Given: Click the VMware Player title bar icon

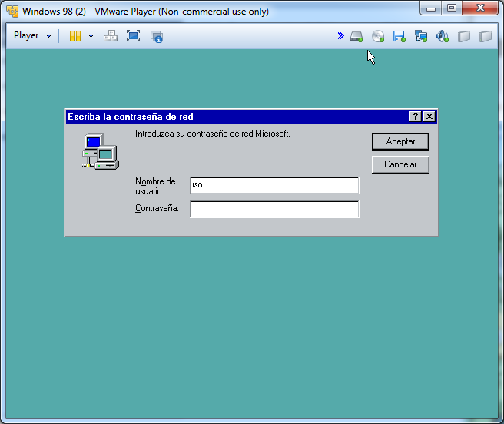Looking at the screenshot, I should pos(12,12).
